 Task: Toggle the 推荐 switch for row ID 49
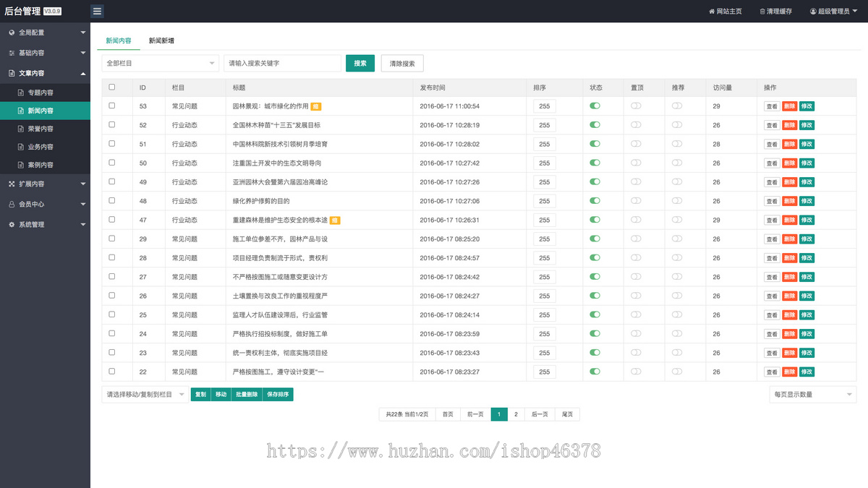tap(677, 181)
